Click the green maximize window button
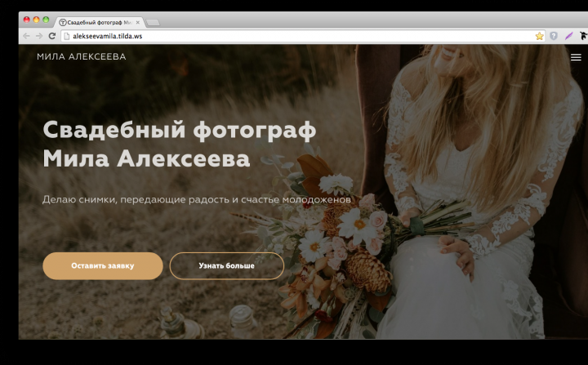The height and width of the screenshot is (365, 588). click(46, 20)
